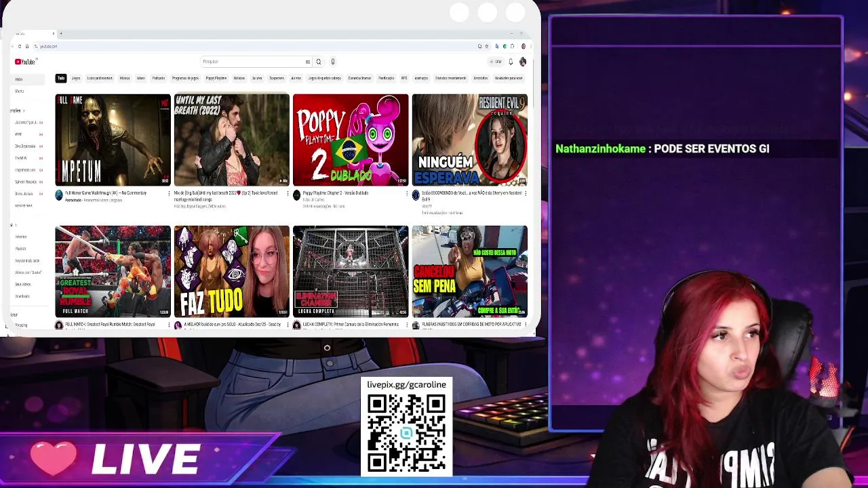
Task: Play the FAZ TUDO build video
Action: 231,271
